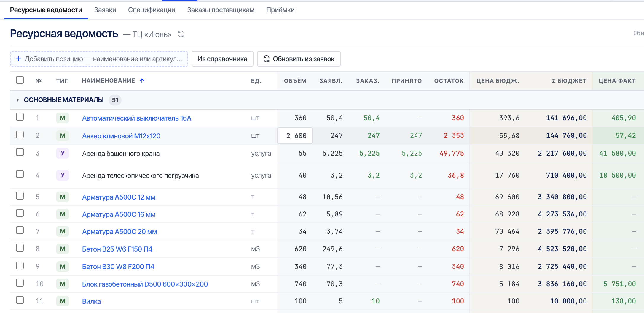Click the У badge for Аренда башенного крана
Viewport: 644px width, 313px height.
[x=63, y=153]
